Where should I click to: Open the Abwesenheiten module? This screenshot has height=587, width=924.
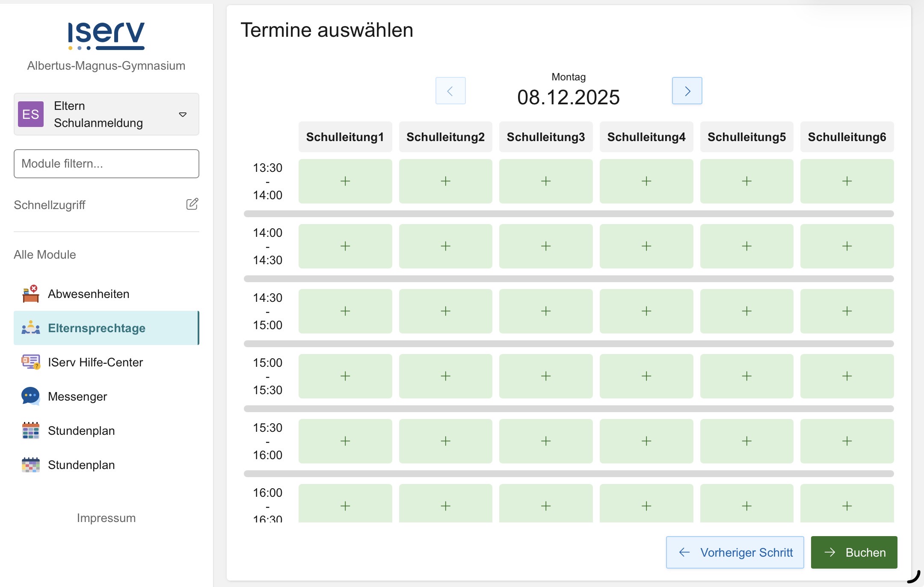coord(89,294)
